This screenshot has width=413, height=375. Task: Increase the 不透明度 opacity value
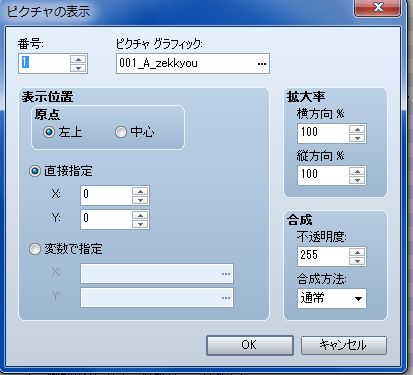coord(357,252)
